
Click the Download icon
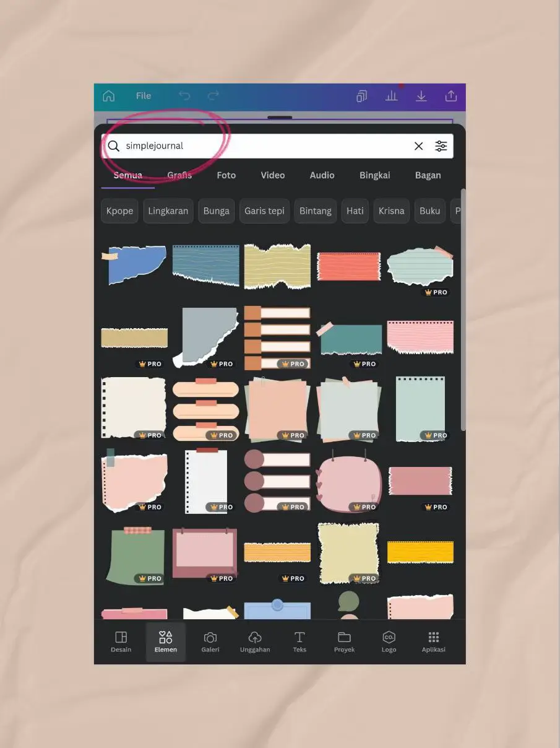(421, 96)
